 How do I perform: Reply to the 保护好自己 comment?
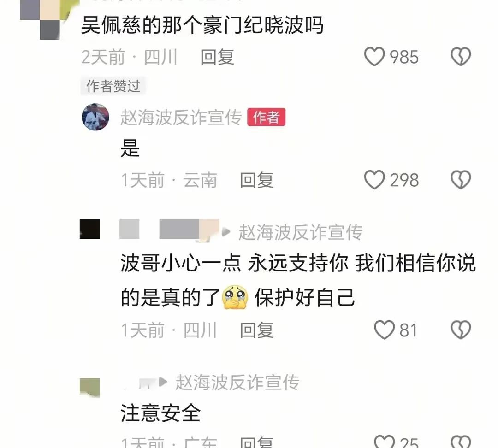[x=257, y=330]
